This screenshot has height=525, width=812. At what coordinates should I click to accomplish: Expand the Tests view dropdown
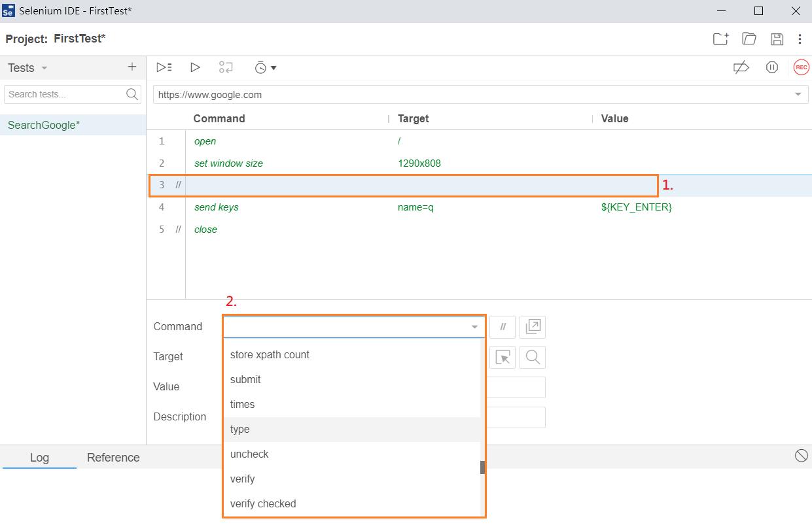coord(44,68)
